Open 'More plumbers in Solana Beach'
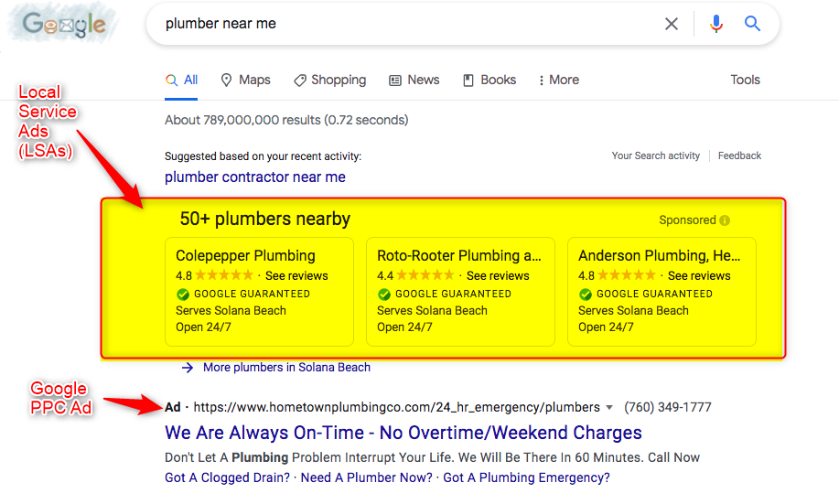 (286, 368)
